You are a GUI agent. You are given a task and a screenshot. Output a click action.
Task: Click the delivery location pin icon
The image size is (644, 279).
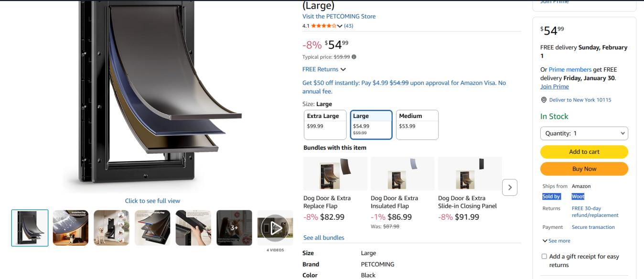pyautogui.click(x=544, y=100)
